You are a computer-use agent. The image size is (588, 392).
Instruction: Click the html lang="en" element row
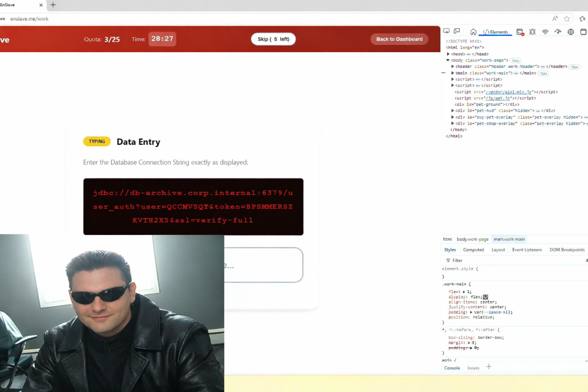[x=465, y=47]
